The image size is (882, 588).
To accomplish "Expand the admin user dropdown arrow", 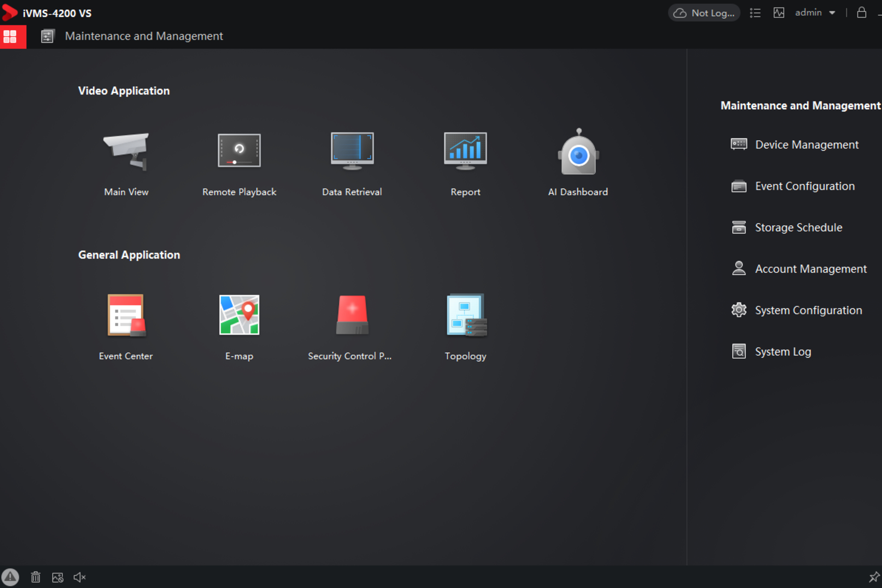I will tap(832, 13).
